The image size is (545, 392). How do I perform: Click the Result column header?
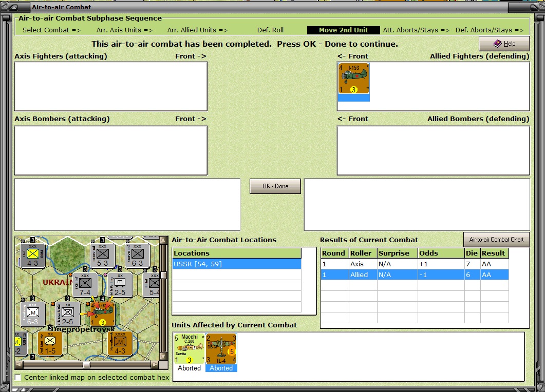(495, 253)
